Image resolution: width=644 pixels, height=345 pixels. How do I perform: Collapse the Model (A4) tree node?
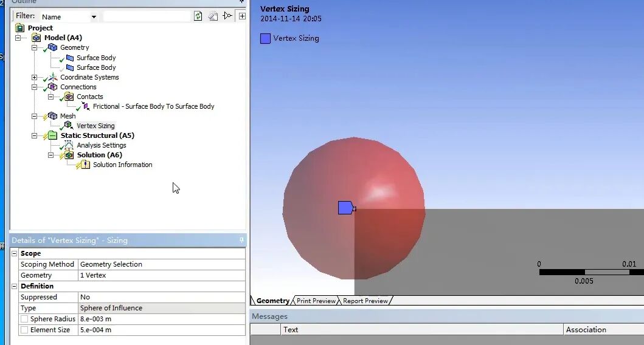(x=18, y=38)
